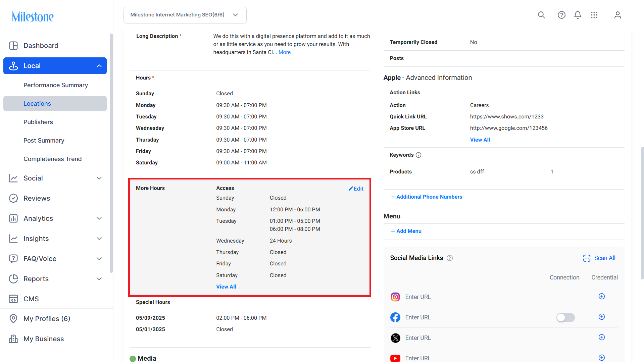This screenshot has height=362, width=644.
Task: Click the main page scrollbar
Action: point(642,213)
